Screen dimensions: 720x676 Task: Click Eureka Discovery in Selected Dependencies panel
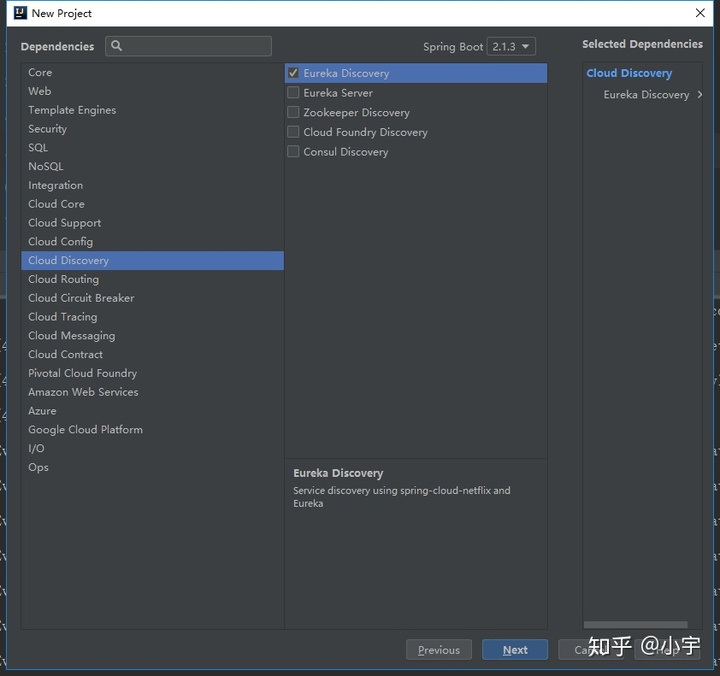[x=646, y=95]
